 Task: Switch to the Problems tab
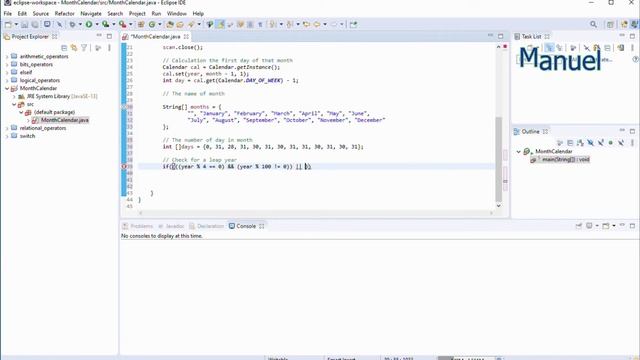coord(138,226)
